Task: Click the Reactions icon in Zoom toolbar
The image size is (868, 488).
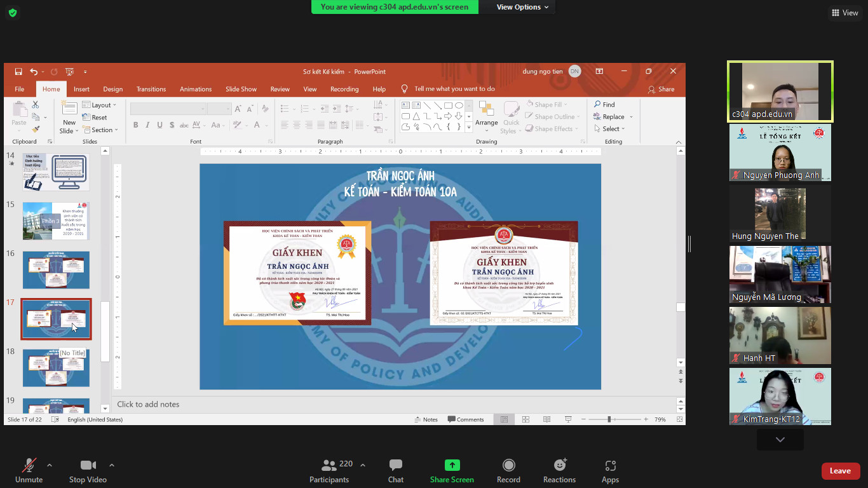Action: (x=559, y=466)
